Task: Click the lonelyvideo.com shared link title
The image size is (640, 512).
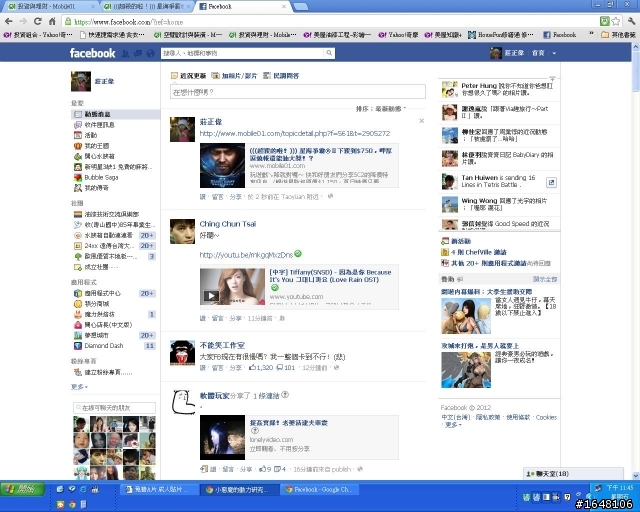Action: coord(289,423)
